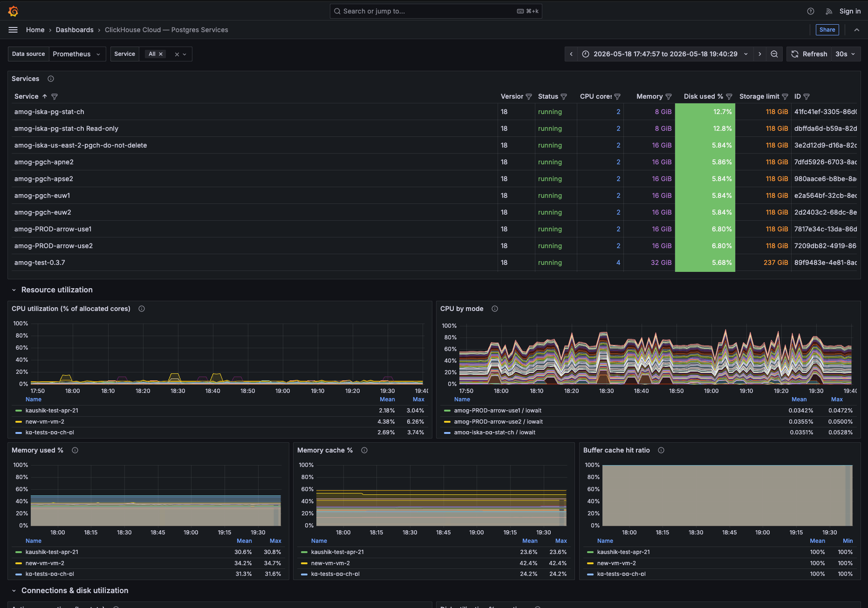
Task: Open the time range picker
Action: pos(665,54)
